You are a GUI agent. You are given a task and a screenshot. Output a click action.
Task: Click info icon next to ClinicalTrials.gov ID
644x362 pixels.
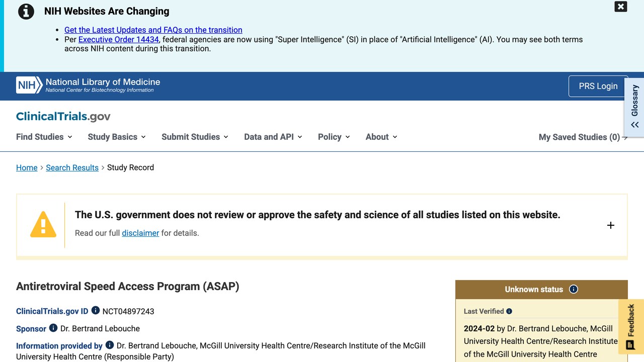tap(96, 311)
